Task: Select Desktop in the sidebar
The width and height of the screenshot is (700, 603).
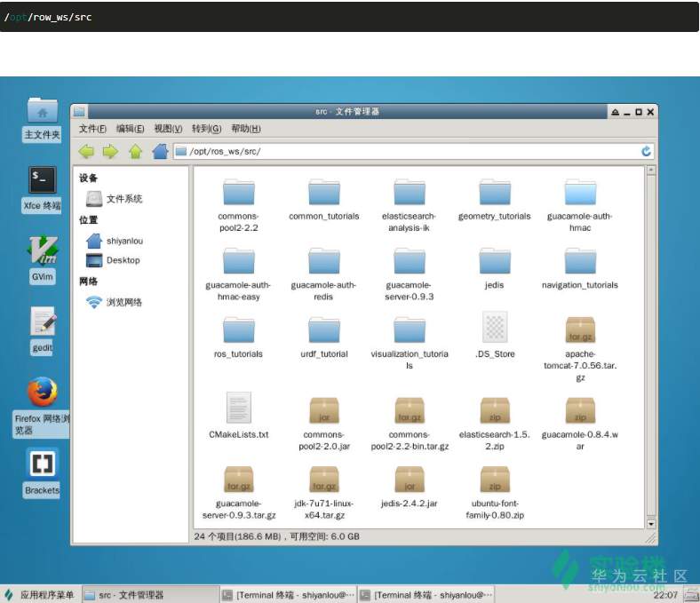Action: (113, 260)
